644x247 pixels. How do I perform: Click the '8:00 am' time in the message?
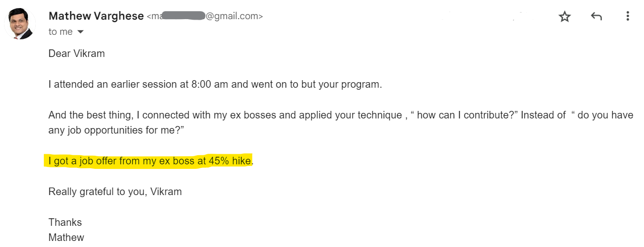pyautogui.click(x=210, y=84)
